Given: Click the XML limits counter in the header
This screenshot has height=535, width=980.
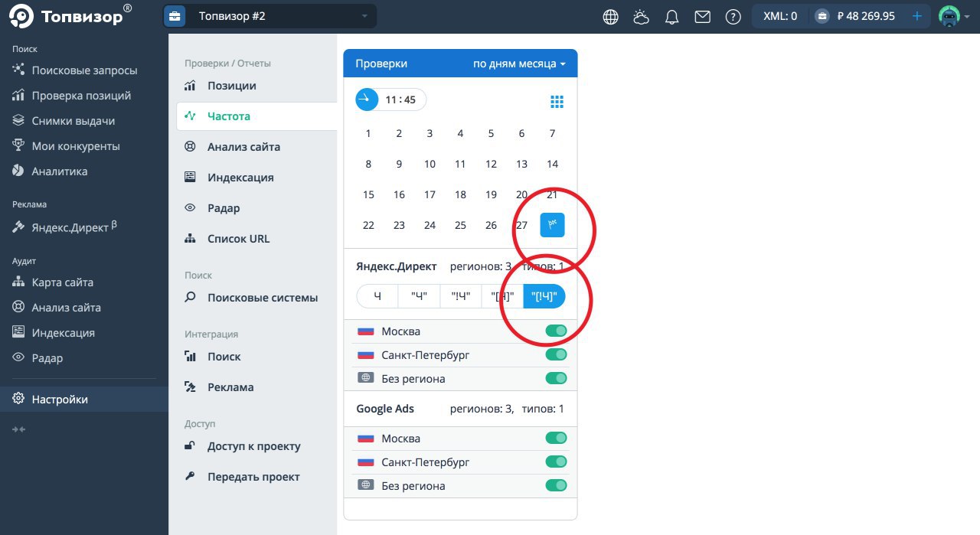Looking at the screenshot, I should [x=780, y=15].
